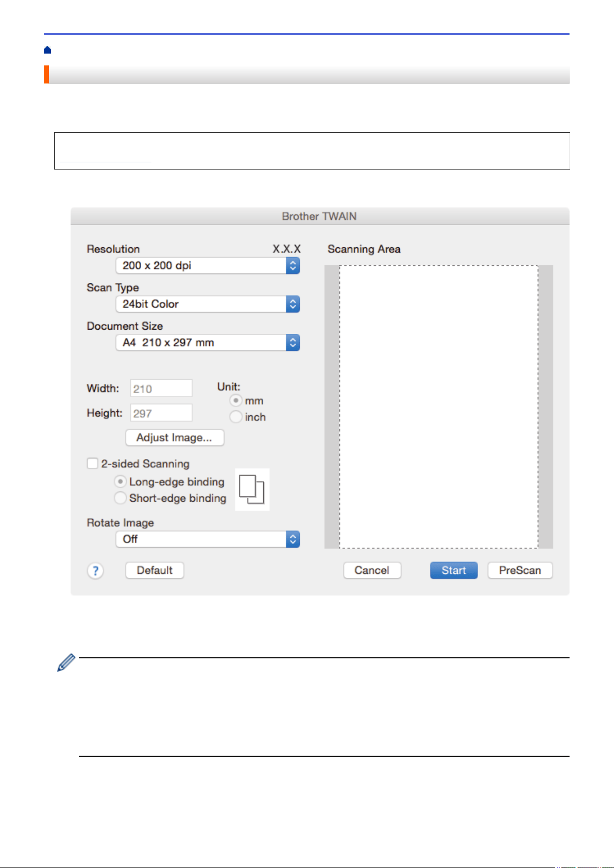The width and height of the screenshot is (614, 868).
Task: Choose Long-edge binding option
Action: pyautogui.click(x=120, y=482)
